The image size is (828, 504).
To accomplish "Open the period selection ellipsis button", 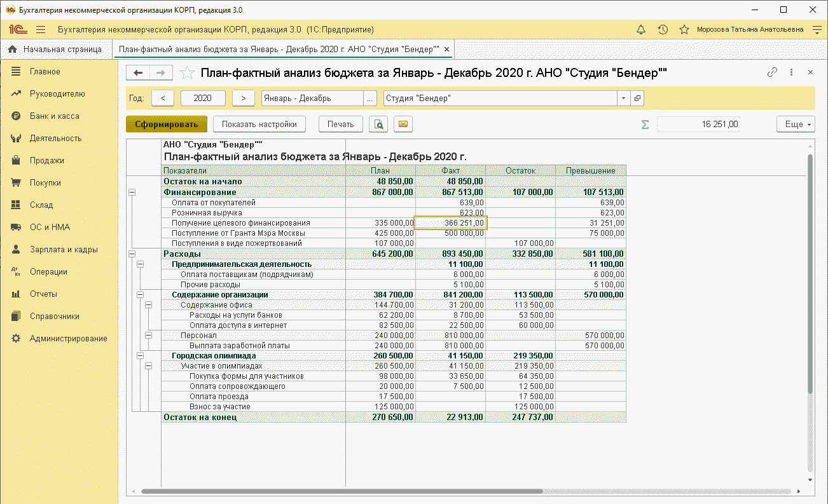I will 370,99.
